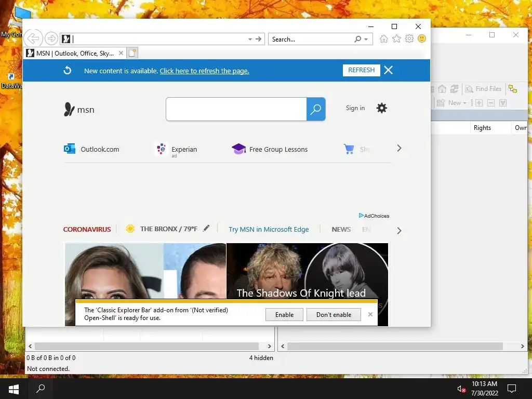Click Try MSN in Microsoft Edge link
This screenshot has height=399, width=532.
click(269, 229)
